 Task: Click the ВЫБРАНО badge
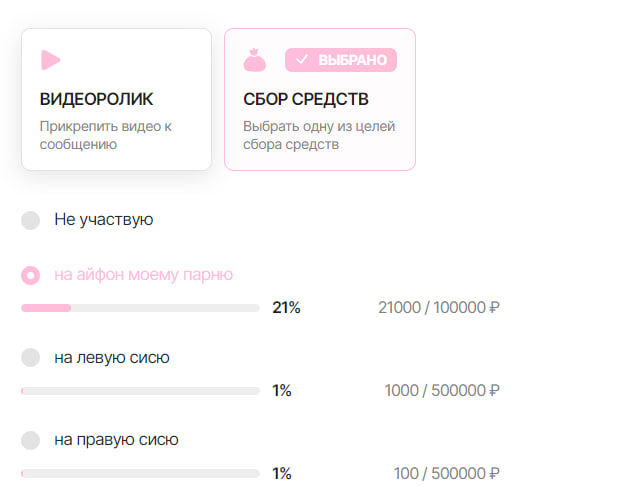[x=341, y=60]
